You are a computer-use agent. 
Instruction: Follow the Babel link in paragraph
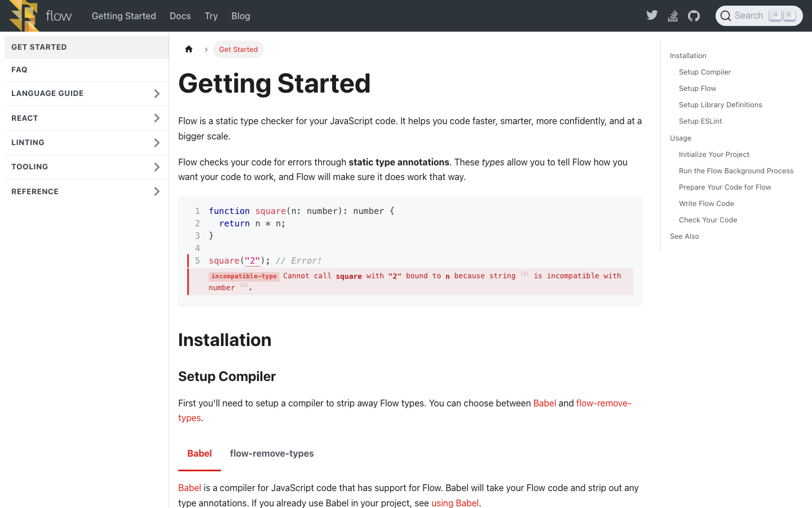[x=545, y=403]
